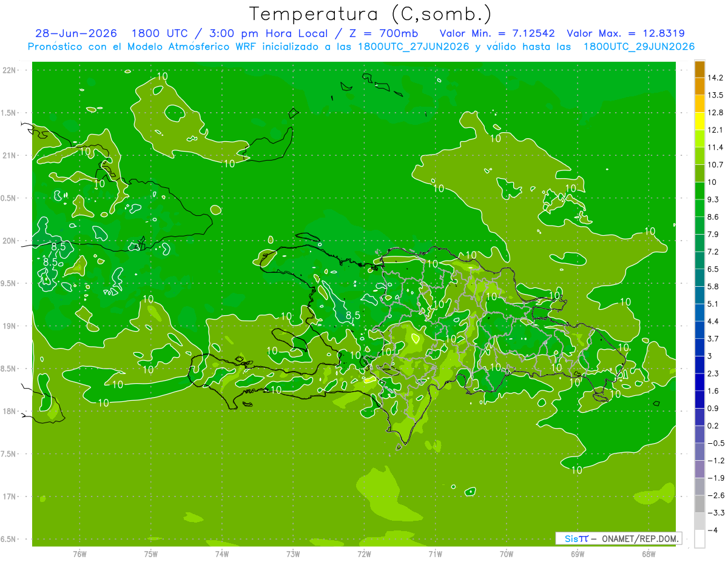
Task: Pick the brown swatch above 14.2 in colorbar
Action: pyautogui.click(x=699, y=69)
